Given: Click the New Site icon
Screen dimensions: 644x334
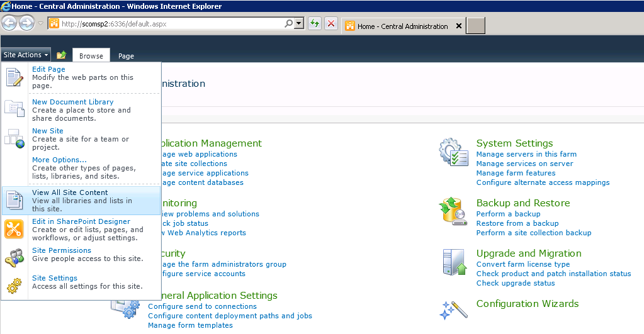Looking at the screenshot, I should (14, 138).
